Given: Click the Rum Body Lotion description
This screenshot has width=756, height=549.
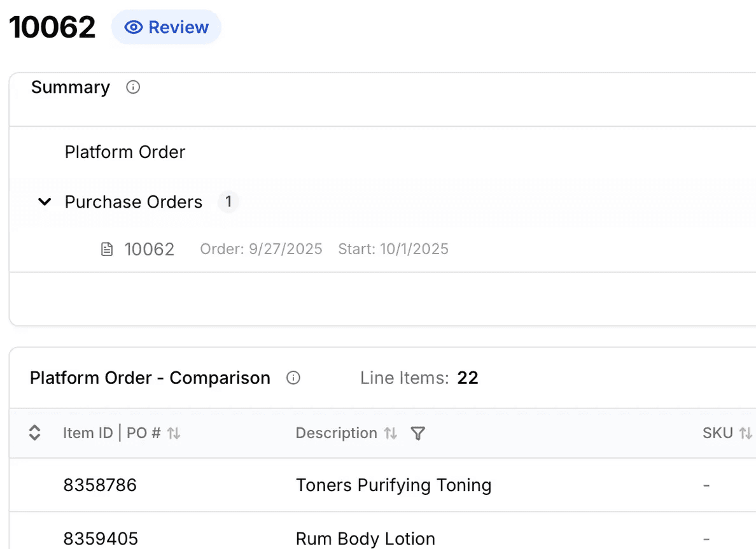Looking at the screenshot, I should (365, 538).
